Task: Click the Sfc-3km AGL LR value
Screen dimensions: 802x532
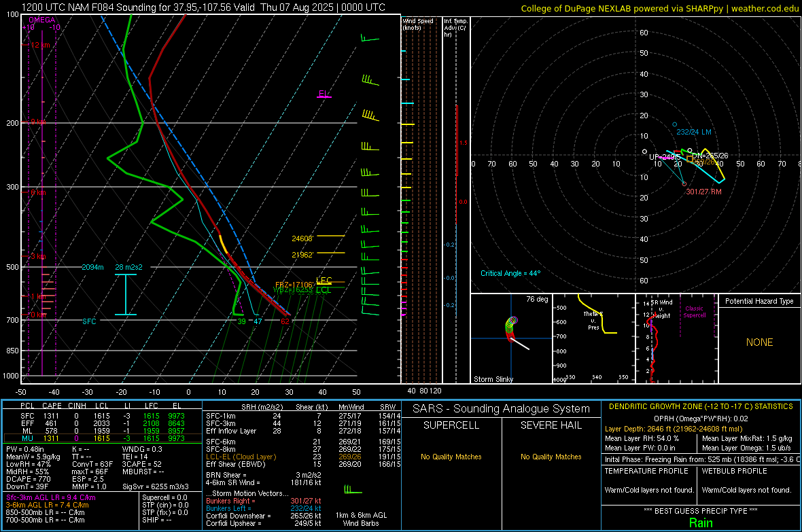Action: 51,497
